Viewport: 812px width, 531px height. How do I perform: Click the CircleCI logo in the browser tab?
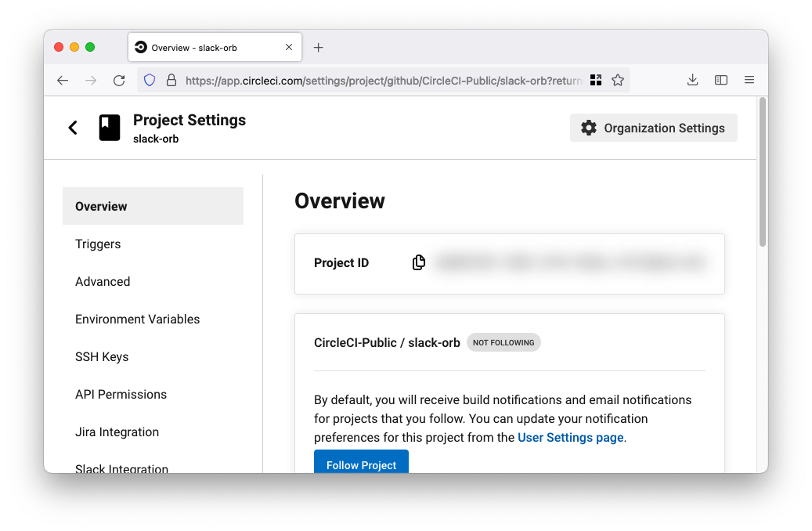[x=142, y=46]
